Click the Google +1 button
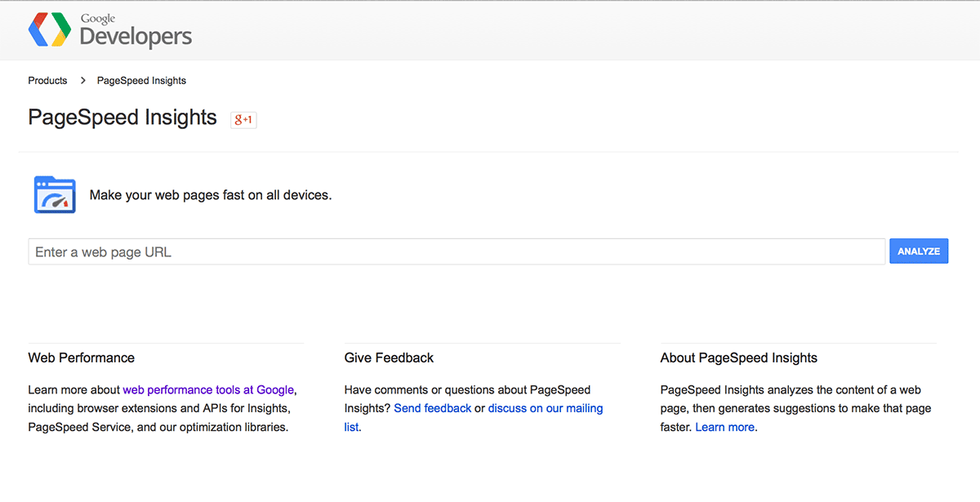The image size is (980, 502). tap(243, 119)
